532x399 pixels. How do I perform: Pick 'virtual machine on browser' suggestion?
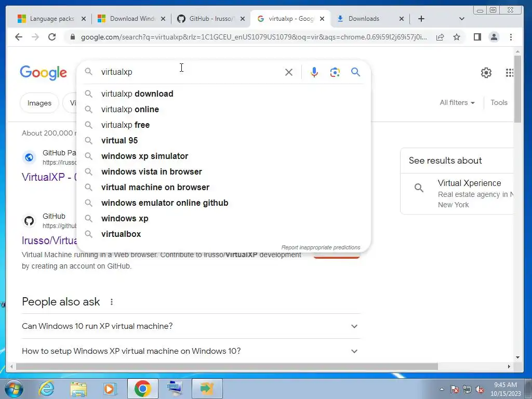[224, 187]
